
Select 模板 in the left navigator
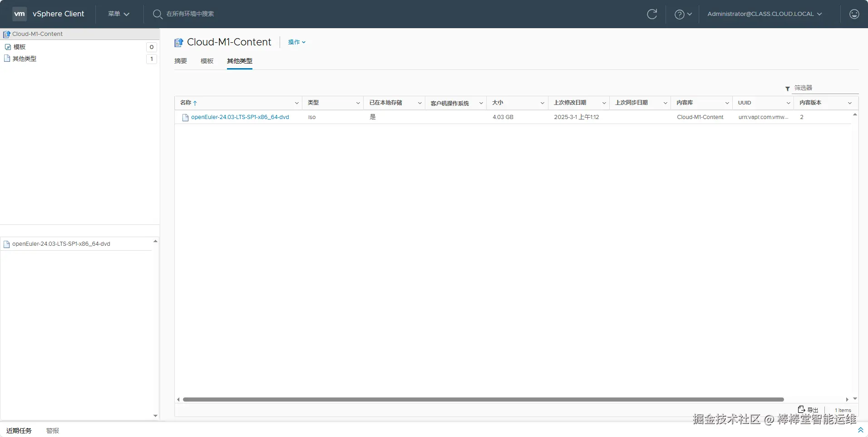click(x=20, y=47)
